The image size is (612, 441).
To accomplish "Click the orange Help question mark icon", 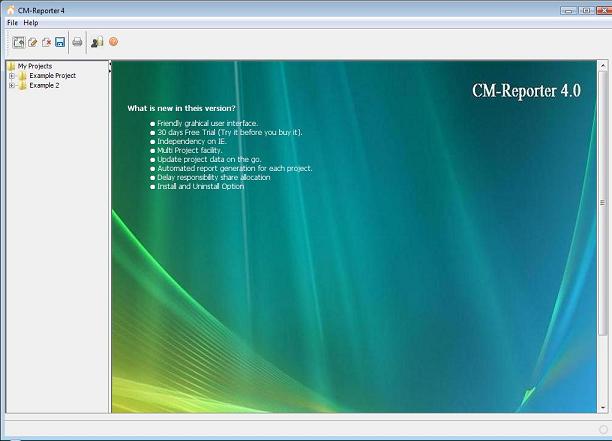I will click(113, 41).
